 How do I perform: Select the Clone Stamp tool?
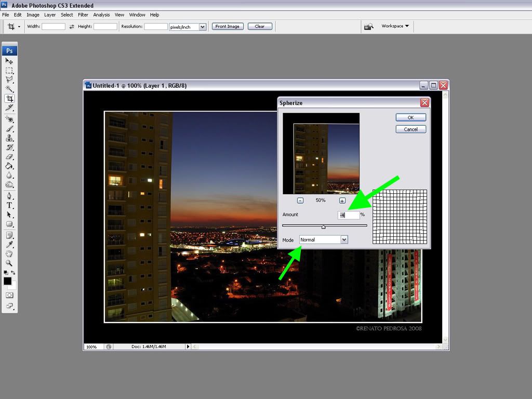click(9, 138)
